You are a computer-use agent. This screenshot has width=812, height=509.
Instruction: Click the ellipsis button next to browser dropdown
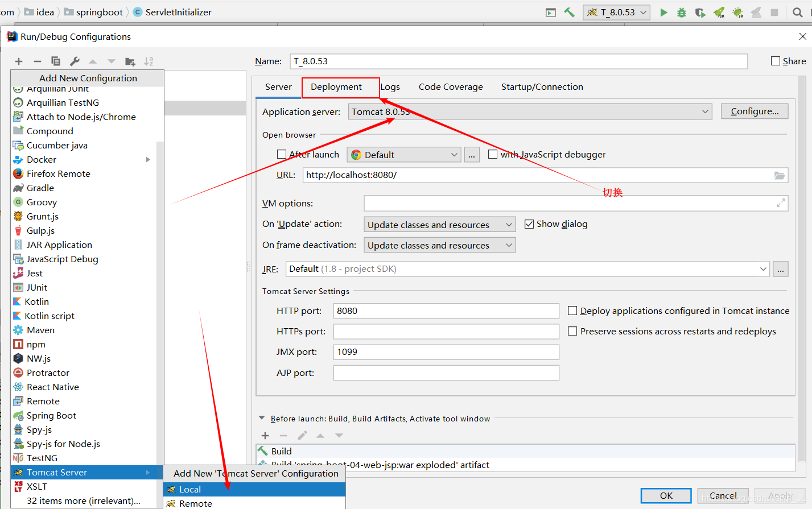(472, 155)
